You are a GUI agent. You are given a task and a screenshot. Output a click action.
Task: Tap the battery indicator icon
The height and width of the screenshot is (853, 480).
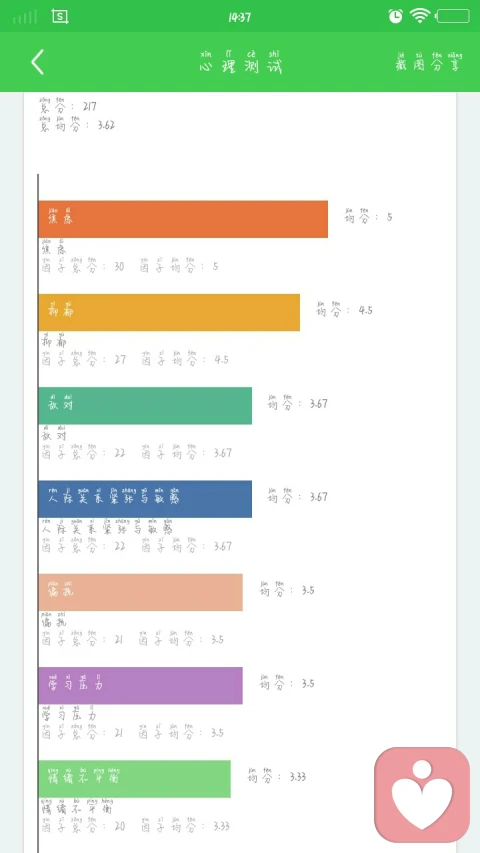453,16
